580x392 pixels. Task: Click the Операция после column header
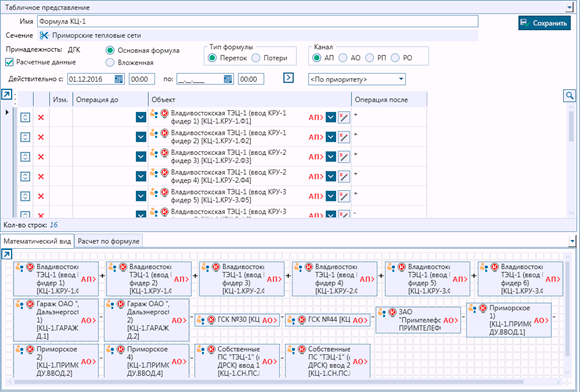coord(389,99)
